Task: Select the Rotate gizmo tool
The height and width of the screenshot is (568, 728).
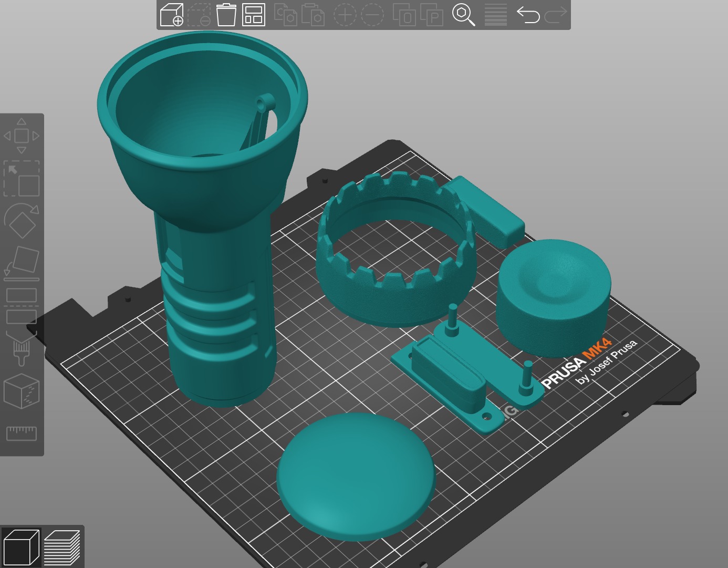Action: [x=22, y=221]
